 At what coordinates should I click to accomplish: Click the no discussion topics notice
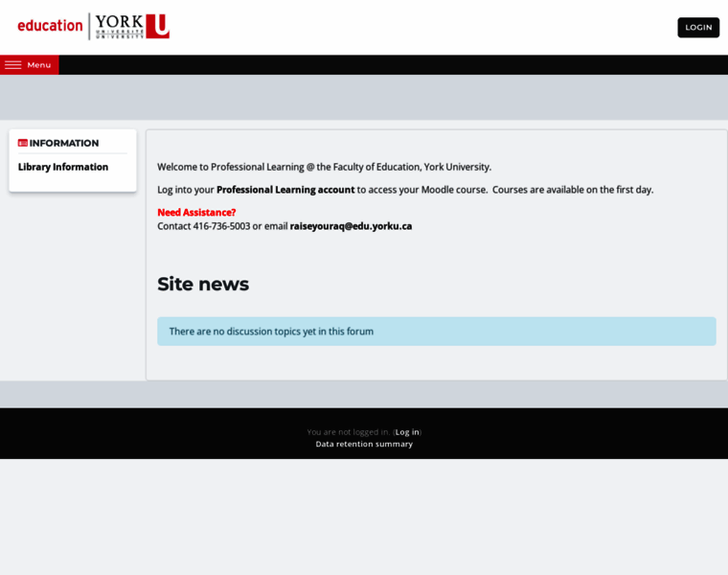(271, 332)
